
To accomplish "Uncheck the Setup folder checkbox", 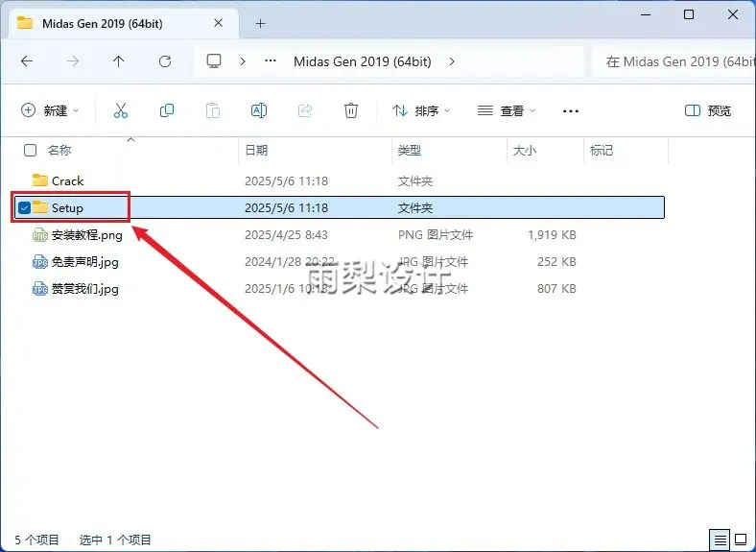I will pos(25,207).
